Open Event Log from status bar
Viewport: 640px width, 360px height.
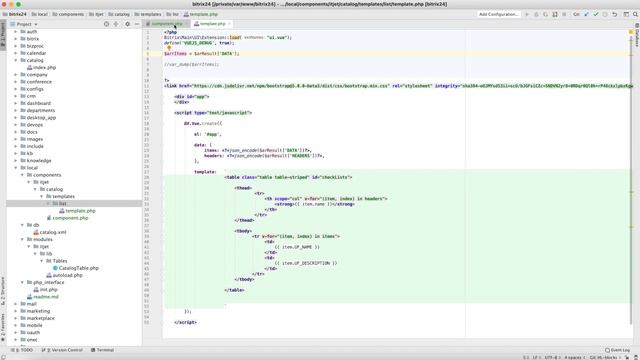[618, 350]
